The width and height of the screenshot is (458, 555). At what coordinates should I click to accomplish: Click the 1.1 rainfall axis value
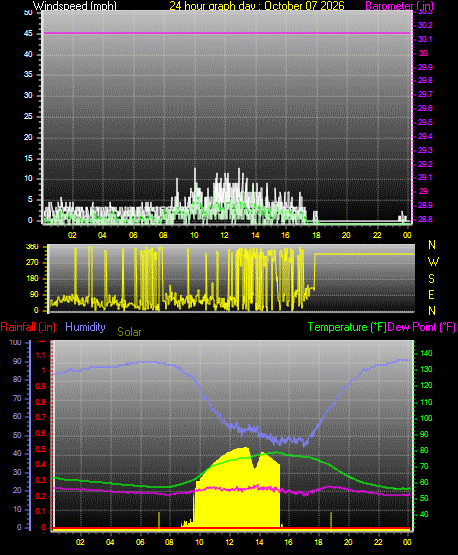(41, 355)
